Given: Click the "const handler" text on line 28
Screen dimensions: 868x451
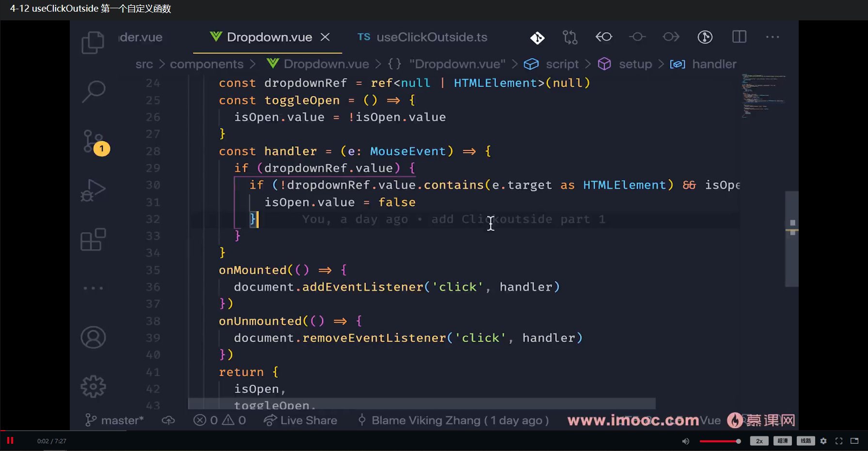Looking at the screenshot, I should click(268, 151).
